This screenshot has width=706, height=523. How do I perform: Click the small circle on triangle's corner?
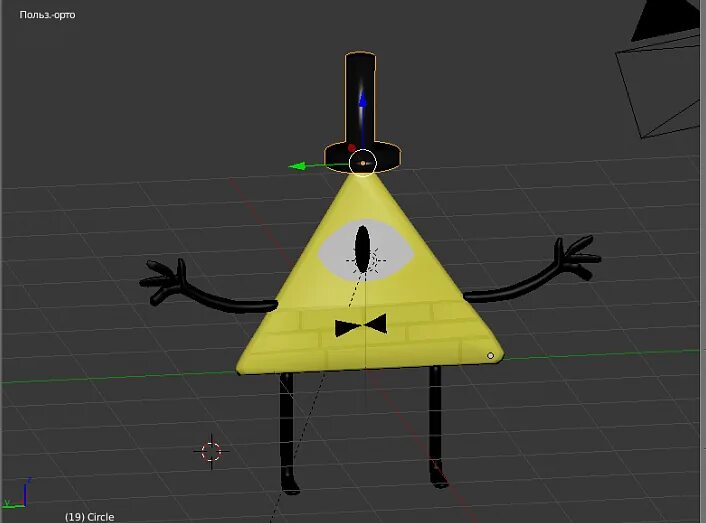490,356
